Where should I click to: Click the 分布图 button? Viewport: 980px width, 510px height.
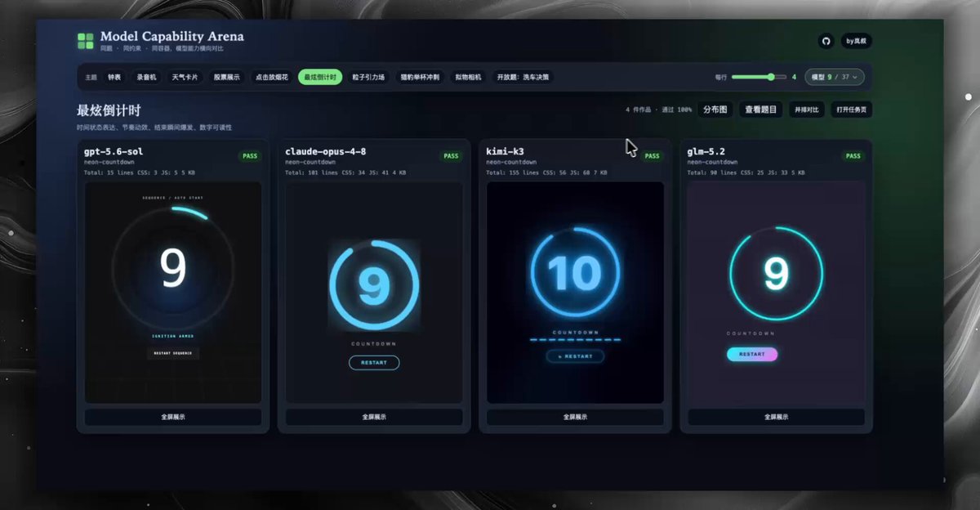click(x=715, y=110)
